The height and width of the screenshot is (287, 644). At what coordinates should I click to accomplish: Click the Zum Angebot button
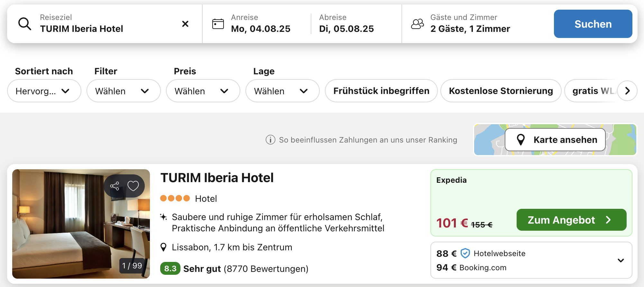571,220
